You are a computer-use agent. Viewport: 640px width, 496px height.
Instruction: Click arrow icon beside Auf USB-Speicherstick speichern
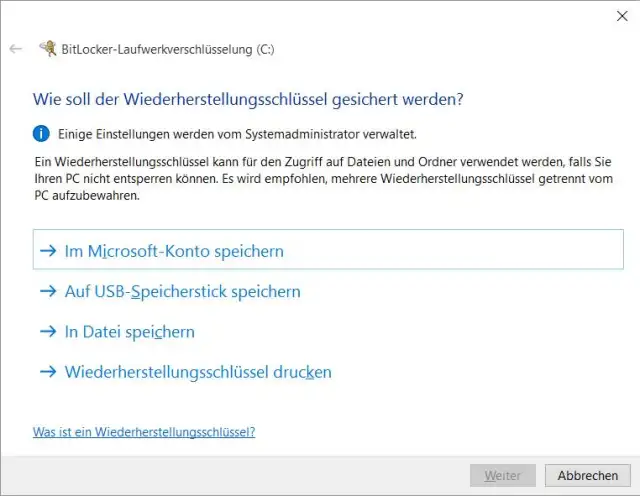pyautogui.click(x=48, y=292)
